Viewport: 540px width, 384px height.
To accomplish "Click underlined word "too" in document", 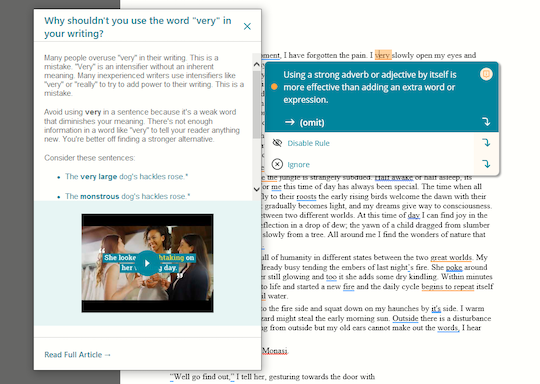I will pyautogui.click(x=331, y=277).
